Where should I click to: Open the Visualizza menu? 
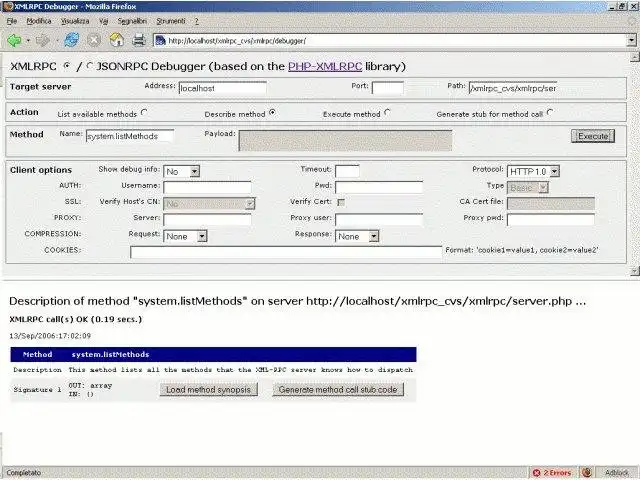coord(75,21)
